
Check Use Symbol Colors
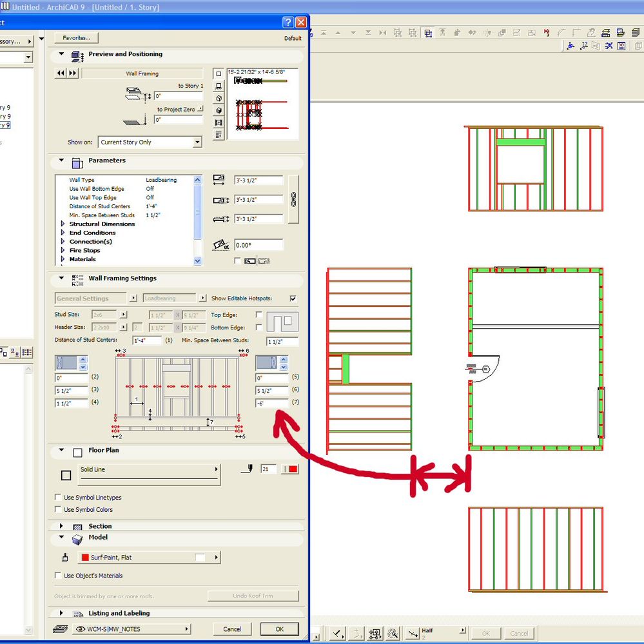(58, 509)
